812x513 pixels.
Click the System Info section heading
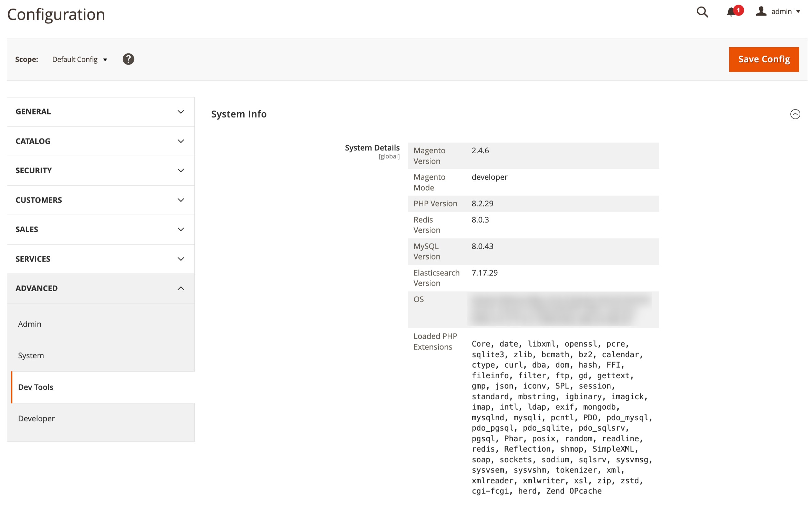coord(239,114)
